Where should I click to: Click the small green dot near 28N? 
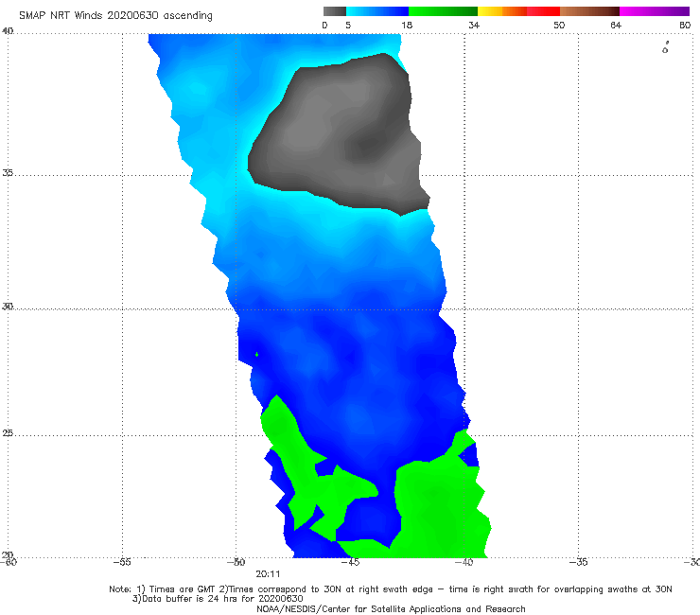tap(256, 354)
